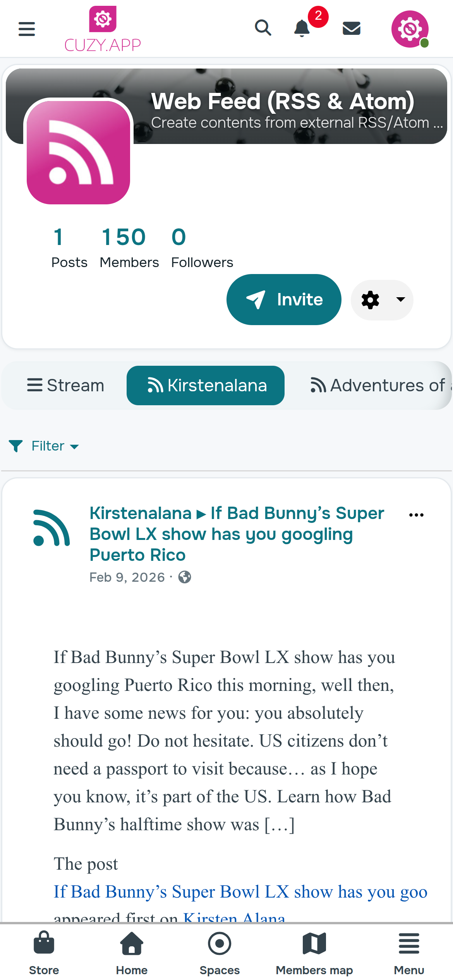Image resolution: width=453 pixels, height=980 pixels.
Task: Click the Invite button
Action: pos(284,300)
